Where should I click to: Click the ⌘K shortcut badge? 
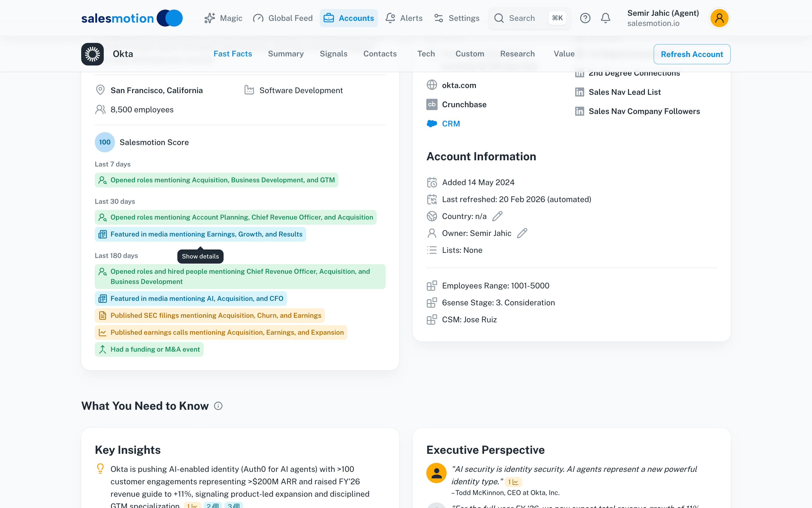click(557, 18)
